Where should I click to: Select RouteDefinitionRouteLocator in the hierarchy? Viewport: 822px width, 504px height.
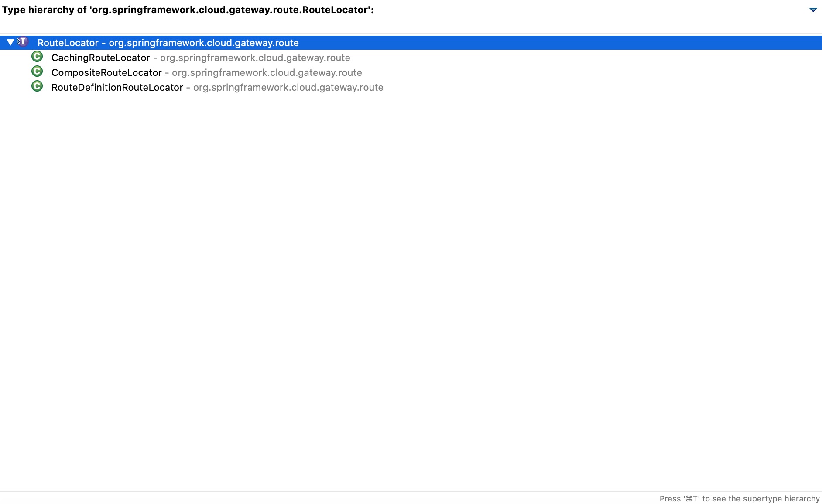pyautogui.click(x=217, y=87)
